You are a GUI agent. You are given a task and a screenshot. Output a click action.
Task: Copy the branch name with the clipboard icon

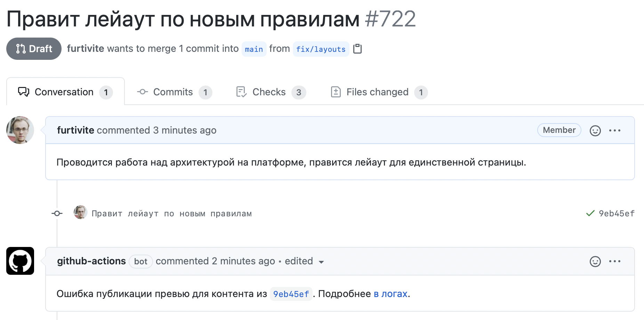pyautogui.click(x=358, y=49)
